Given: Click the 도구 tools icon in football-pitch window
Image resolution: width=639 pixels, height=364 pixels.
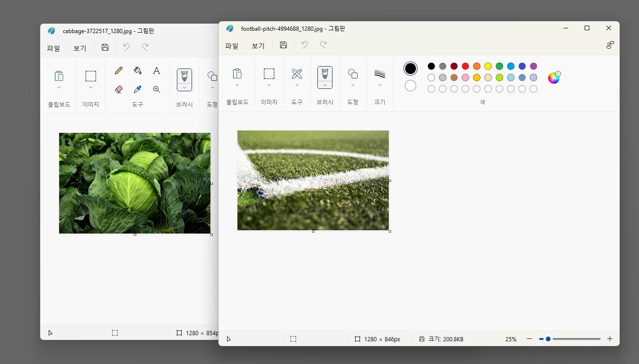Looking at the screenshot, I should [x=297, y=74].
